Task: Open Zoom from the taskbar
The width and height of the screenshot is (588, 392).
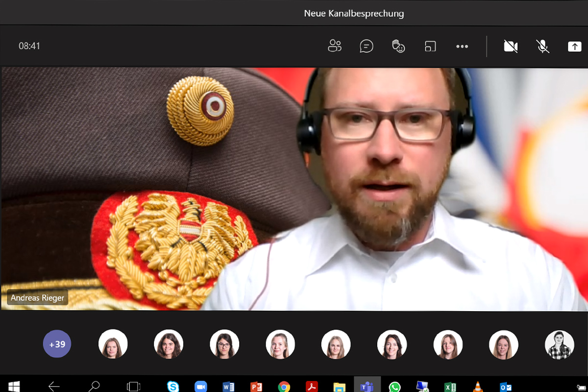Action: click(x=200, y=387)
